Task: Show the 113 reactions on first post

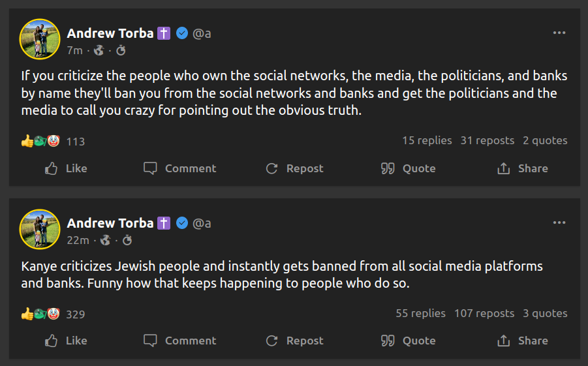Action: coord(76,142)
